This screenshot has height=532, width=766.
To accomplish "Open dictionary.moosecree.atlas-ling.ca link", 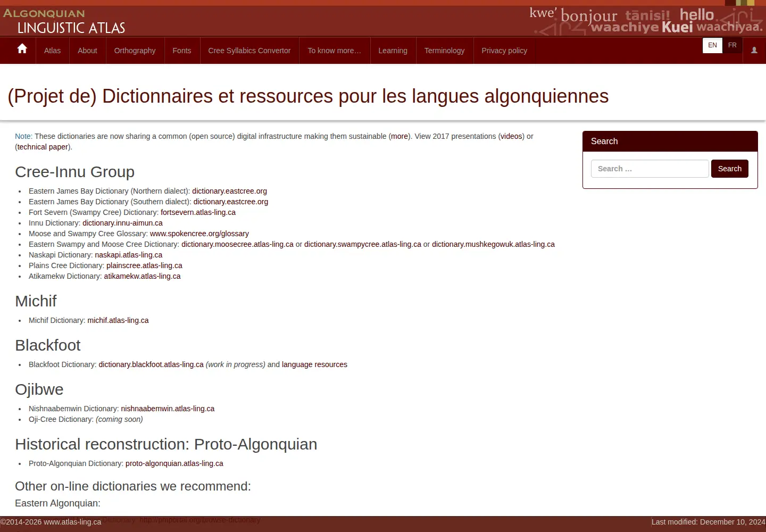I will click(237, 244).
